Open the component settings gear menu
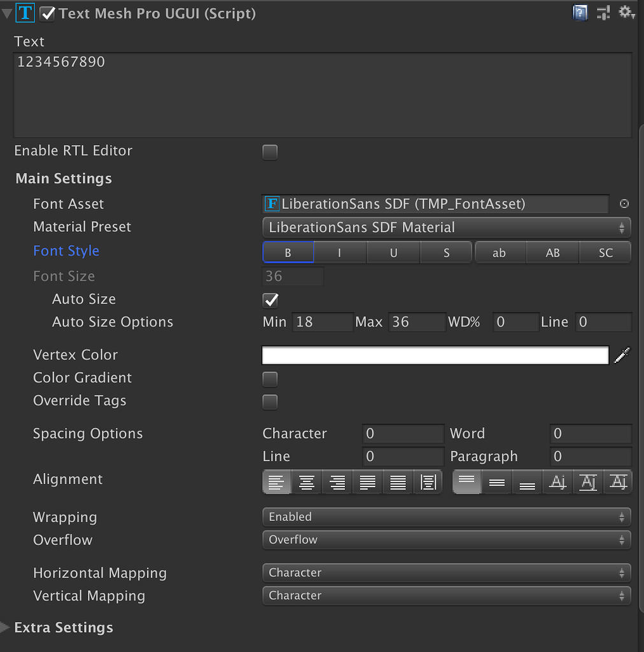This screenshot has width=644, height=652. 627,12
